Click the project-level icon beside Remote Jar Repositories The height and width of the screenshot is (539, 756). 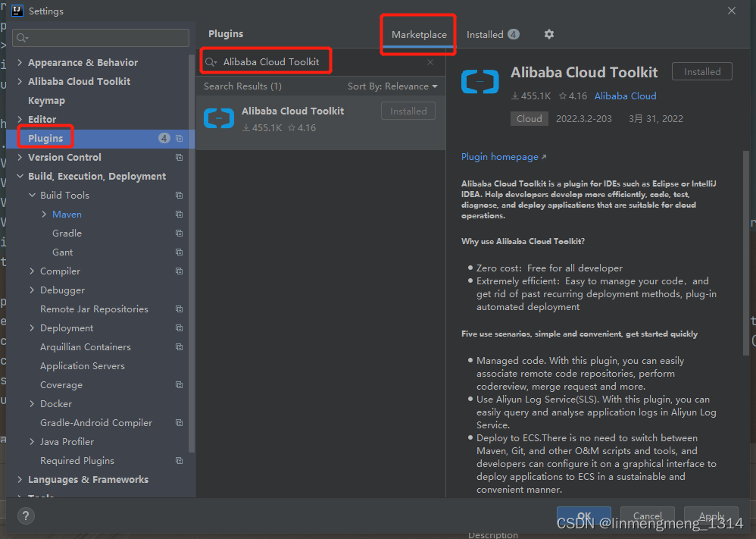click(x=180, y=309)
